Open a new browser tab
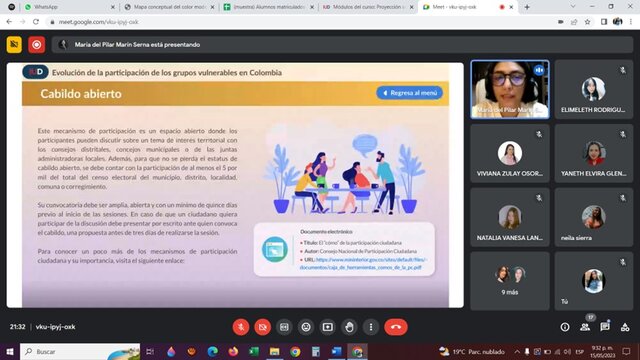The width and height of the screenshot is (640, 360). [x=527, y=7]
